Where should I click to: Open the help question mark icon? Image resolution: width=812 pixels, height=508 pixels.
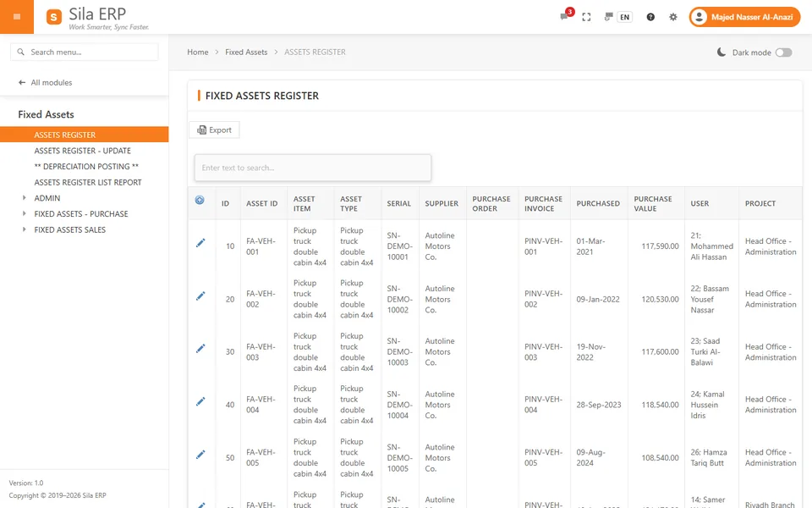coord(650,17)
